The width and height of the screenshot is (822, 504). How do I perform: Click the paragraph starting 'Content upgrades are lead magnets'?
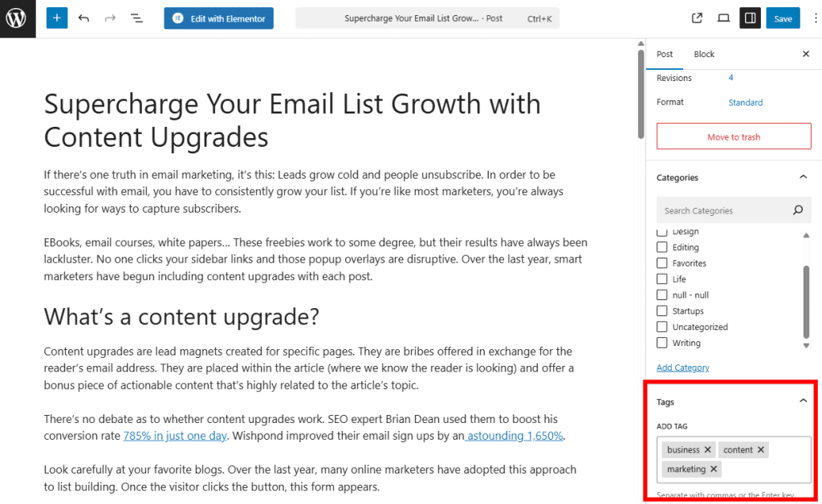(x=309, y=368)
